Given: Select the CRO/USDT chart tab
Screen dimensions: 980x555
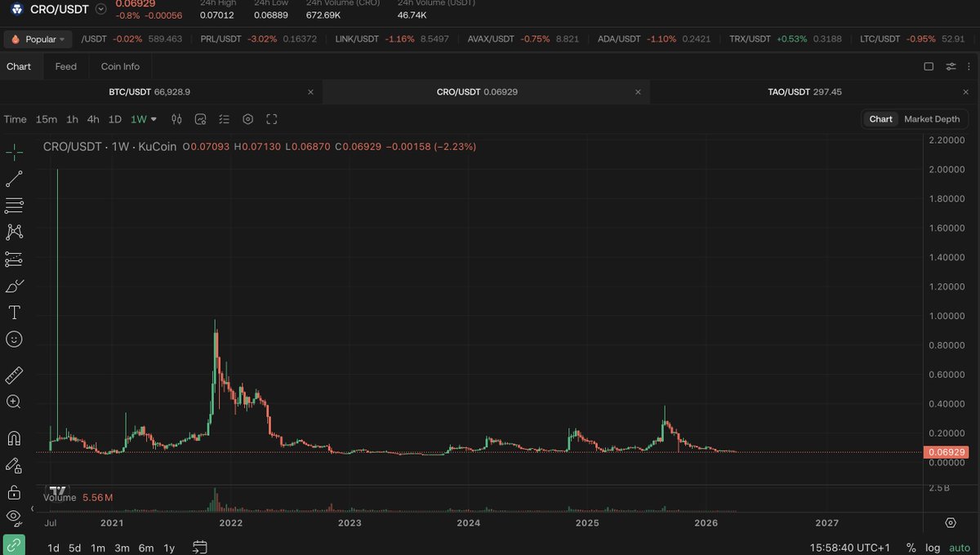Looking at the screenshot, I should point(477,92).
